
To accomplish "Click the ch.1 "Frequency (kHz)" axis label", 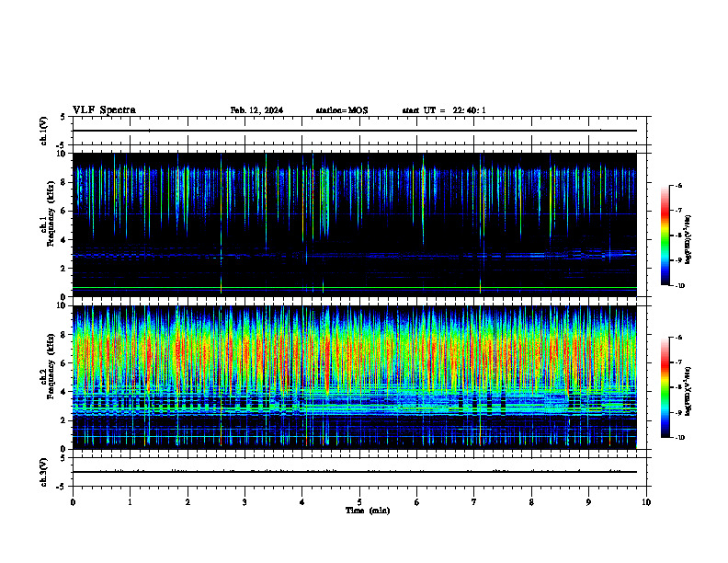I will (51, 213).
